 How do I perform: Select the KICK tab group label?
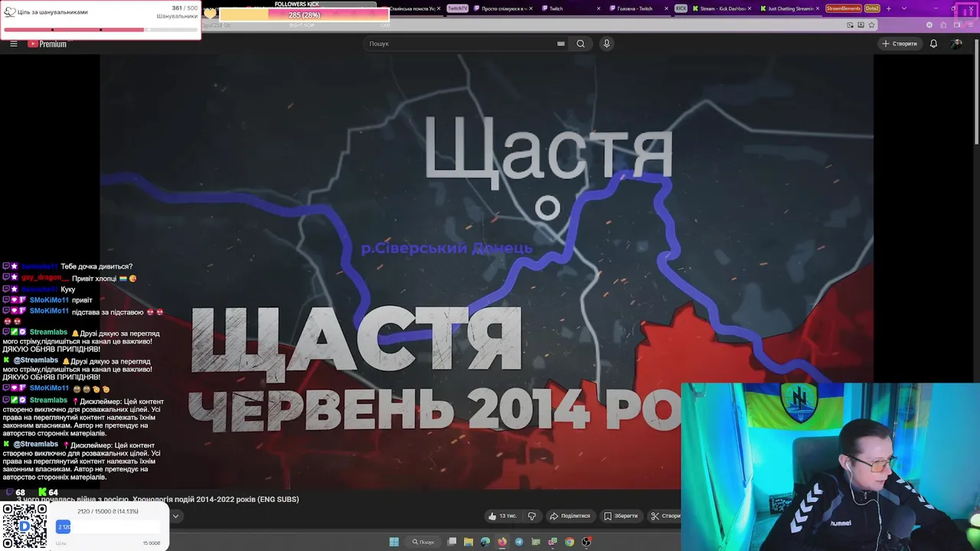[x=681, y=8]
